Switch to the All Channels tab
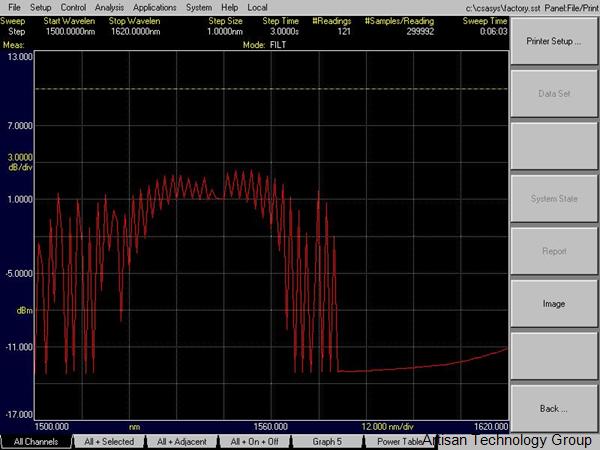 [x=36, y=441]
